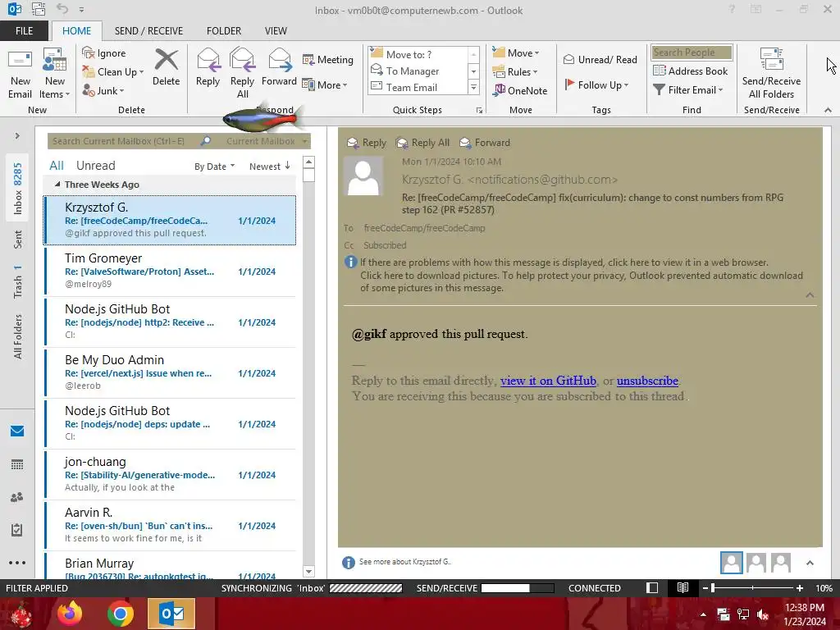
Task: Click the ribbon Reply All button
Action: point(242,73)
